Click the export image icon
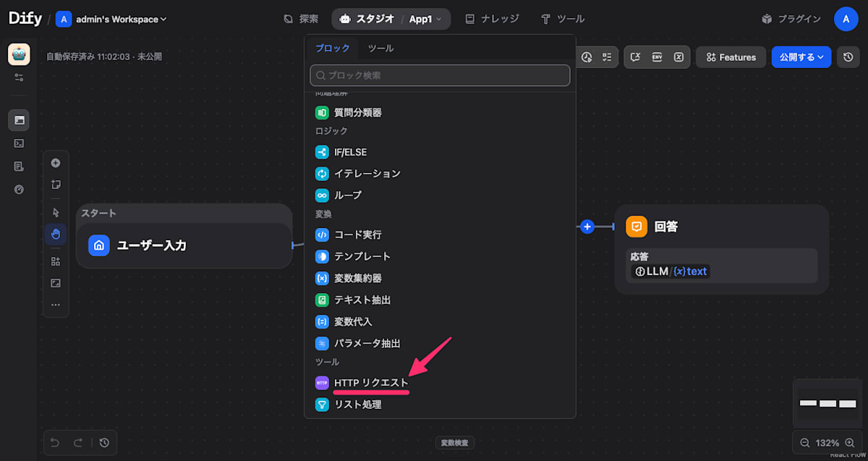The width and height of the screenshot is (868, 461). click(x=56, y=283)
